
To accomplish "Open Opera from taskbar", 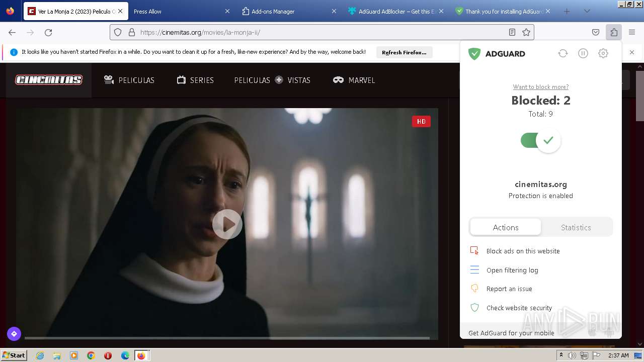I will point(108,355).
